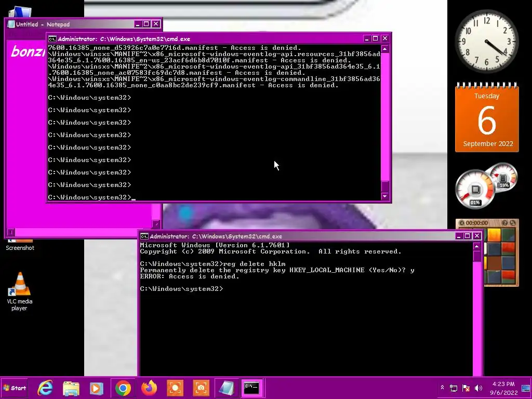Viewport: 532px width, 399px height.
Task: Click the analog clock gadget
Action: 487,41
